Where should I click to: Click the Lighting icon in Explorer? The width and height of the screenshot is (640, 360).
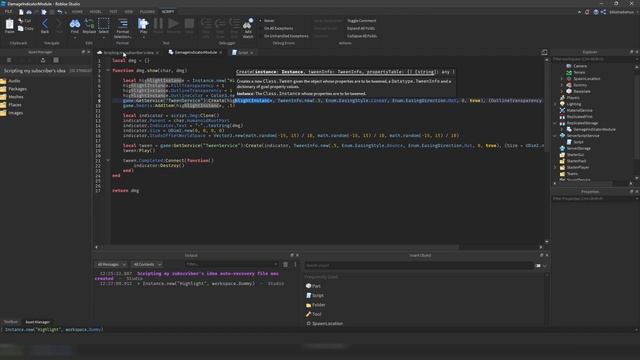[562, 104]
